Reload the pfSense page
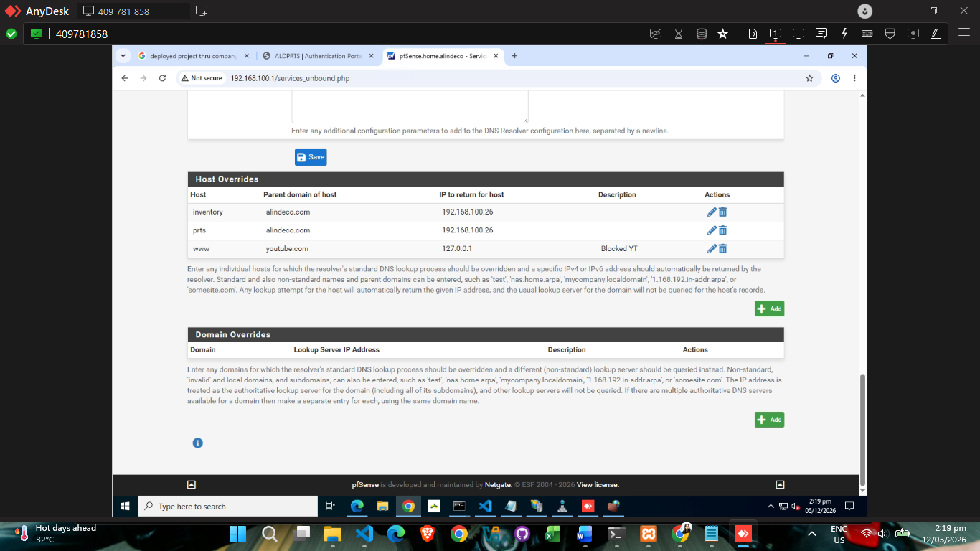 coord(163,78)
